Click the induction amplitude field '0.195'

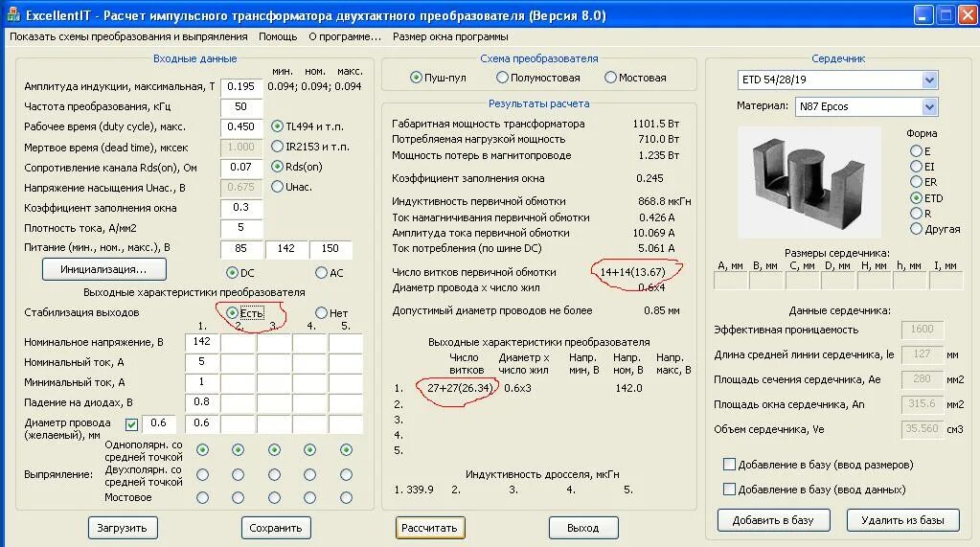[241, 87]
